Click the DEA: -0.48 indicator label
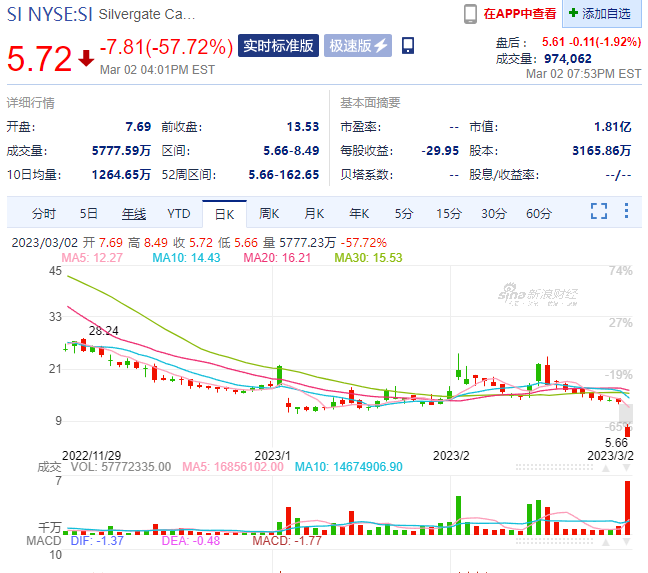This screenshot has height=573, width=648. (191, 540)
